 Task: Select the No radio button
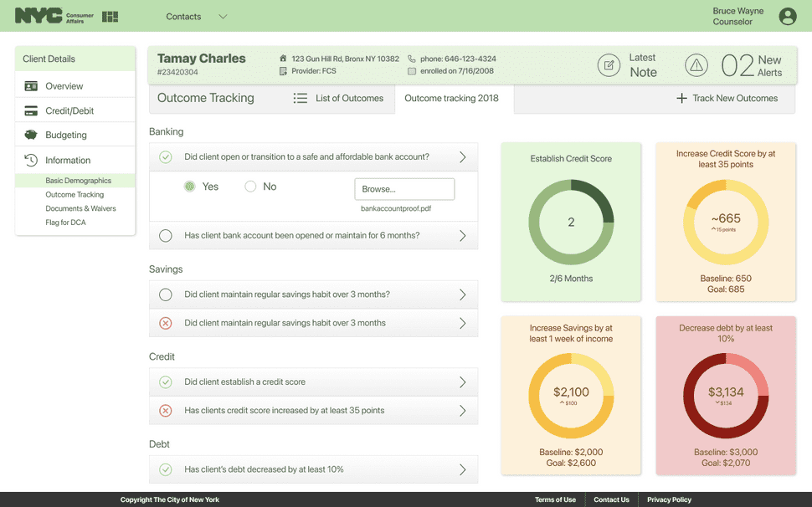click(250, 187)
